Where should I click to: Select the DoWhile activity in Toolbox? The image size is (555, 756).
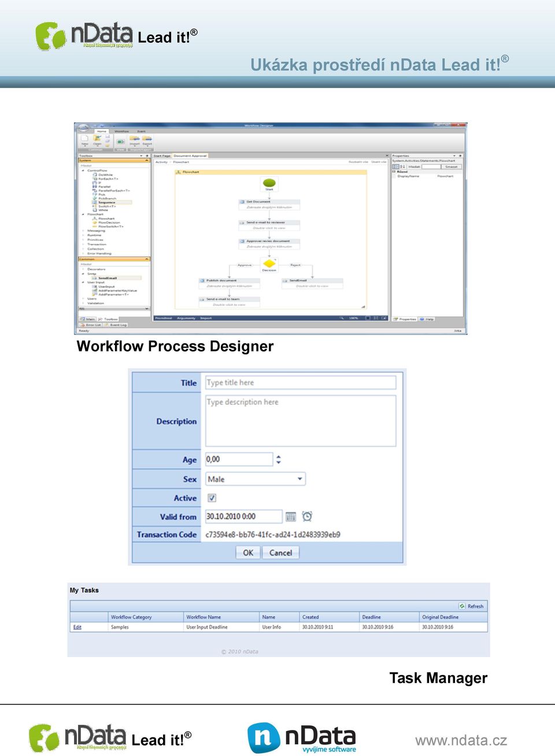[105, 175]
